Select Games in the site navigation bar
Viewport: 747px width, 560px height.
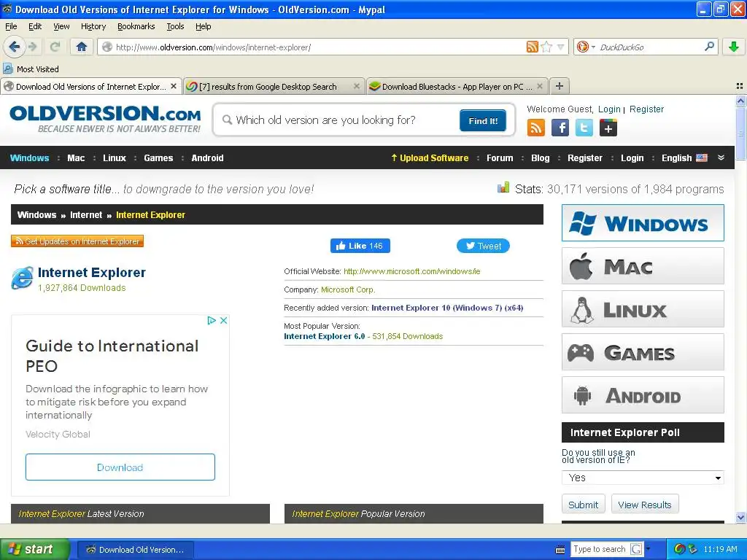click(158, 157)
